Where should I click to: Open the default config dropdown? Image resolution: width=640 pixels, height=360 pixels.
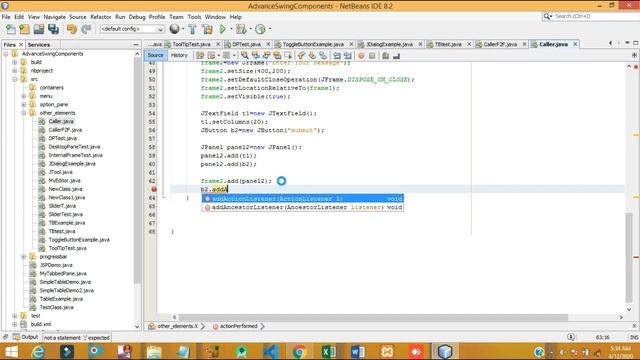132,29
